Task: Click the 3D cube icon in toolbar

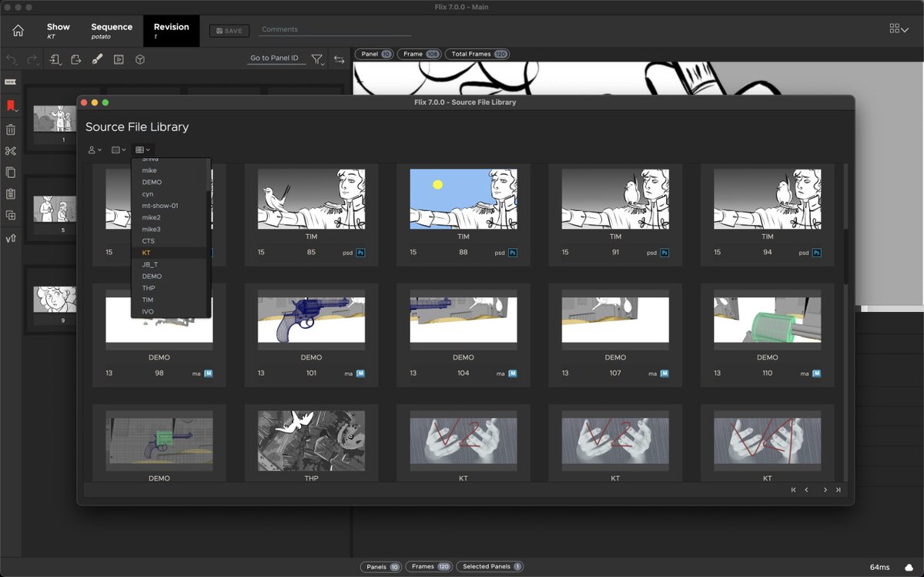Action: click(140, 59)
